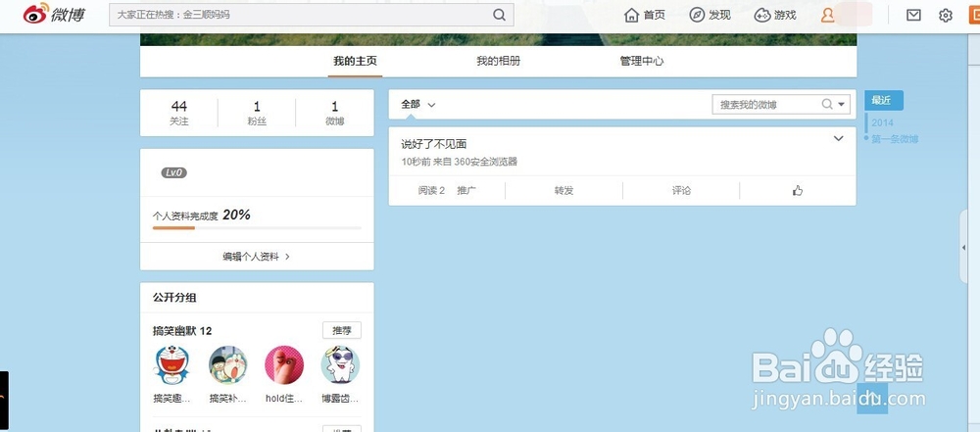Switch to 我的主页 tab
Image resolution: width=980 pixels, height=432 pixels.
(x=355, y=62)
